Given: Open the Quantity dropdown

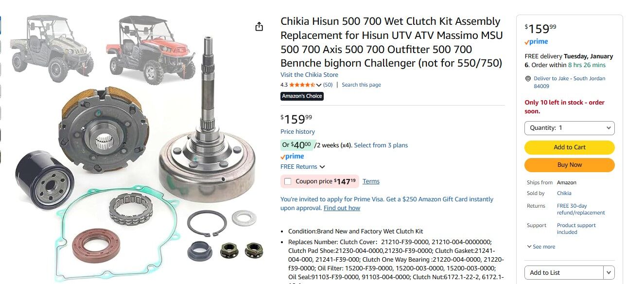Looking at the screenshot, I should (569, 128).
